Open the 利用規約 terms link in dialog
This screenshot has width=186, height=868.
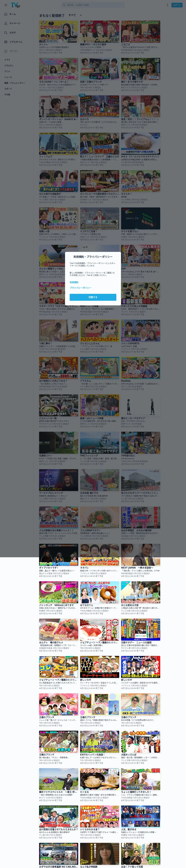point(74,282)
